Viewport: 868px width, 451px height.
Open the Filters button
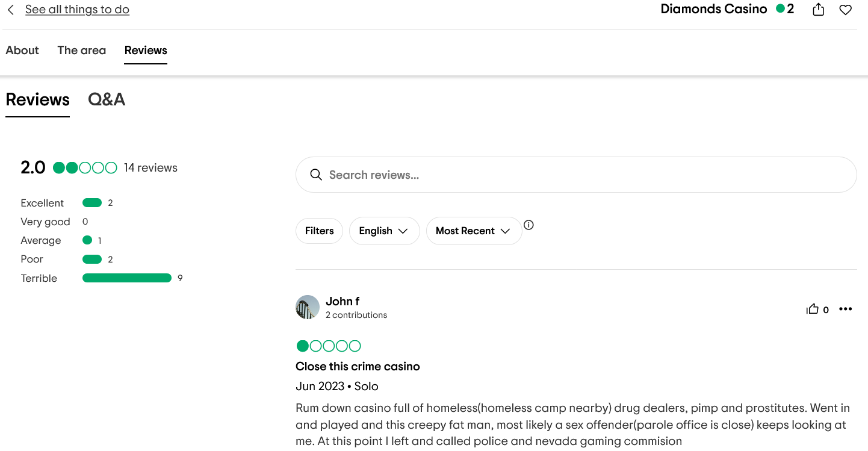pos(319,231)
